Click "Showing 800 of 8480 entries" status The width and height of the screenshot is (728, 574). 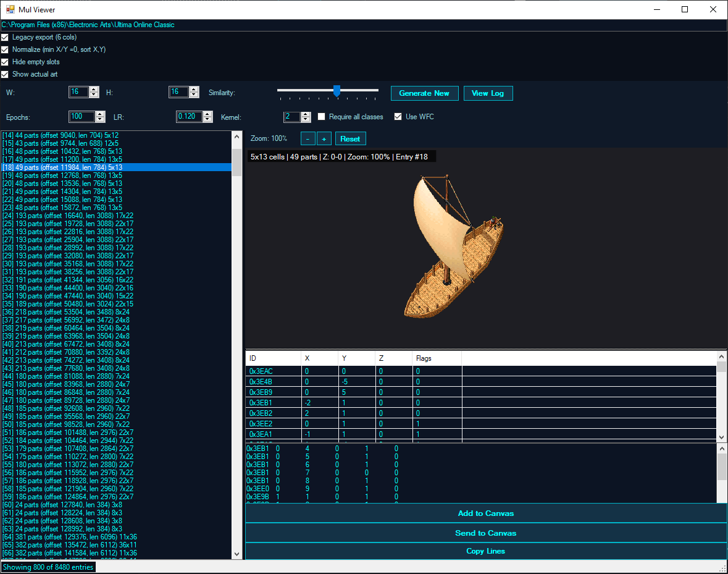48,567
